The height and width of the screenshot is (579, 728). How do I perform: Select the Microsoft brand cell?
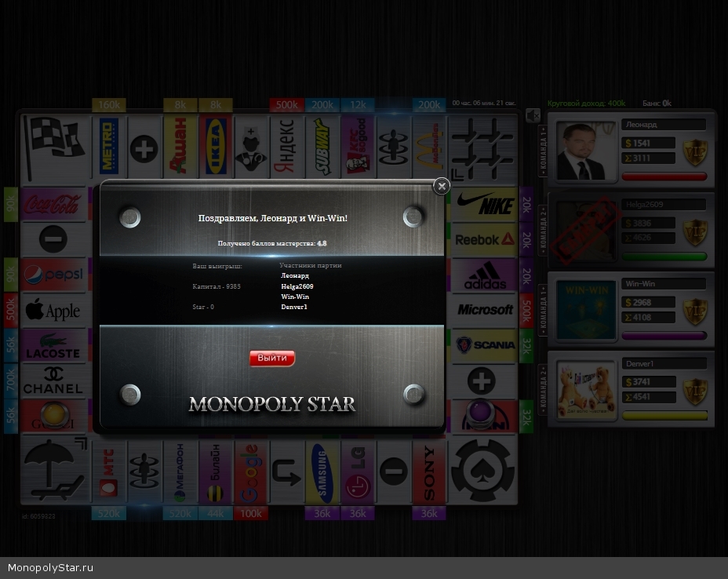484,310
